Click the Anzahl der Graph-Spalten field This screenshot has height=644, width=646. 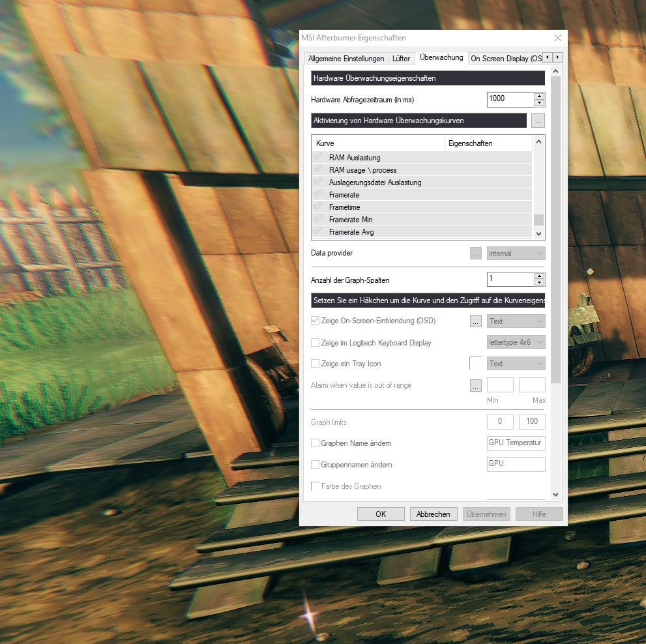[510, 279]
